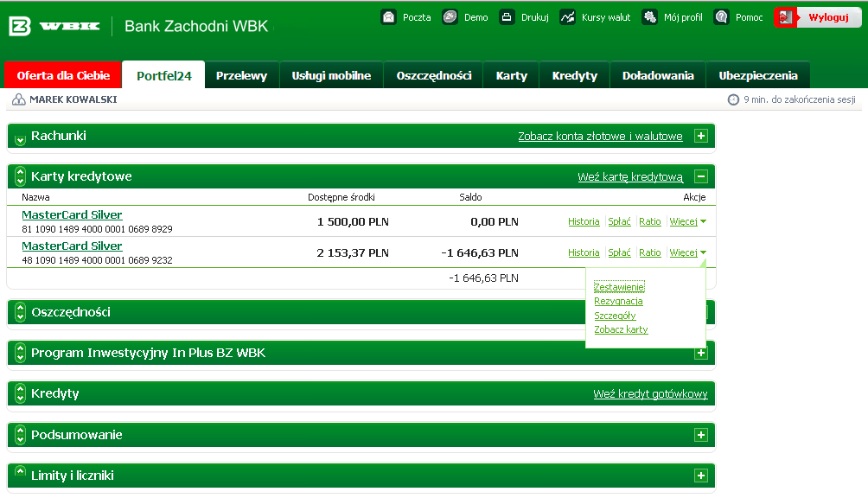Expand the Limity i liczniki section
The image size is (868, 498).
[x=701, y=476]
